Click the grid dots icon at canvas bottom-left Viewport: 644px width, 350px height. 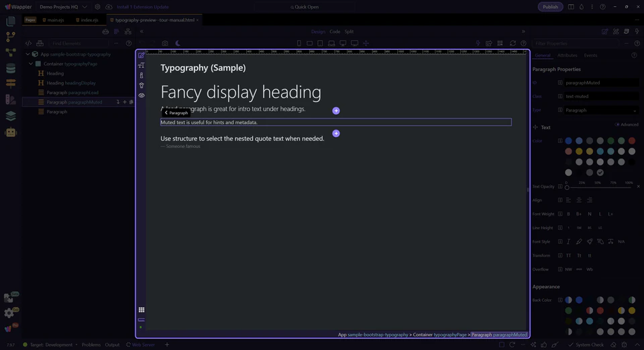[142, 310]
